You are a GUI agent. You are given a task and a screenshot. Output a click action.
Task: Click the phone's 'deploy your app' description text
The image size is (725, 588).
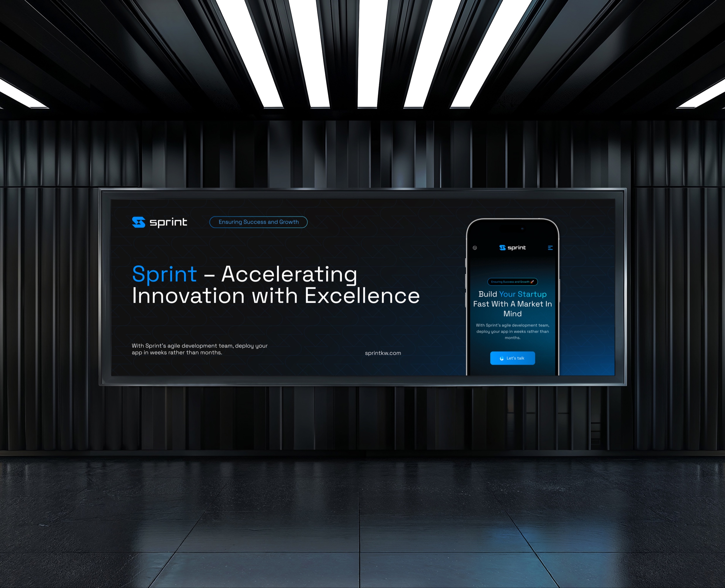[x=512, y=331]
